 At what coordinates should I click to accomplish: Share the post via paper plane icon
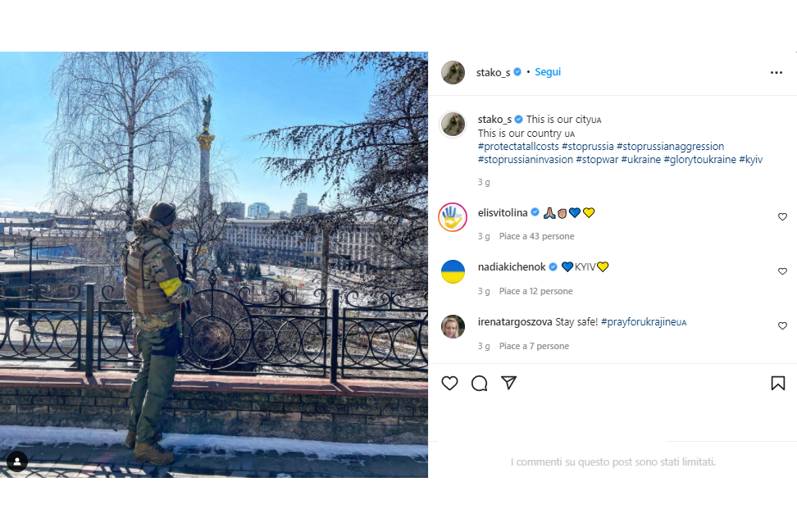tap(509, 383)
